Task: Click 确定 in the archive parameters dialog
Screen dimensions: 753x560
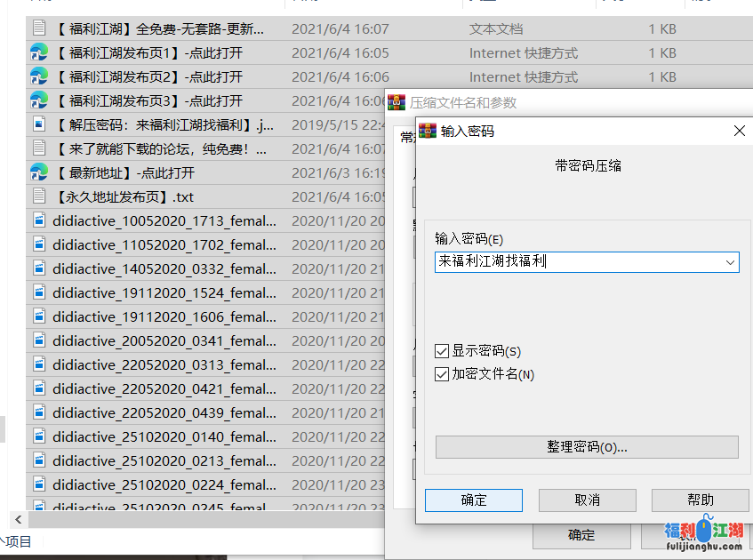Action: pos(581,534)
